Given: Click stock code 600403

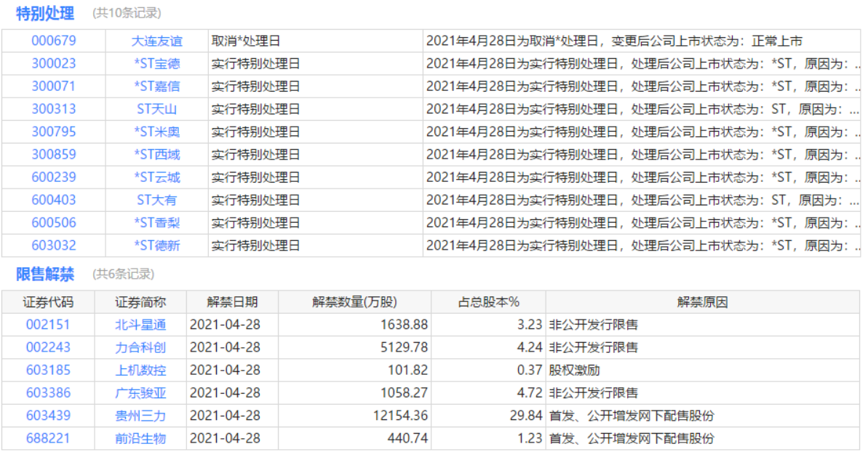Looking at the screenshot, I should (54, 200).
